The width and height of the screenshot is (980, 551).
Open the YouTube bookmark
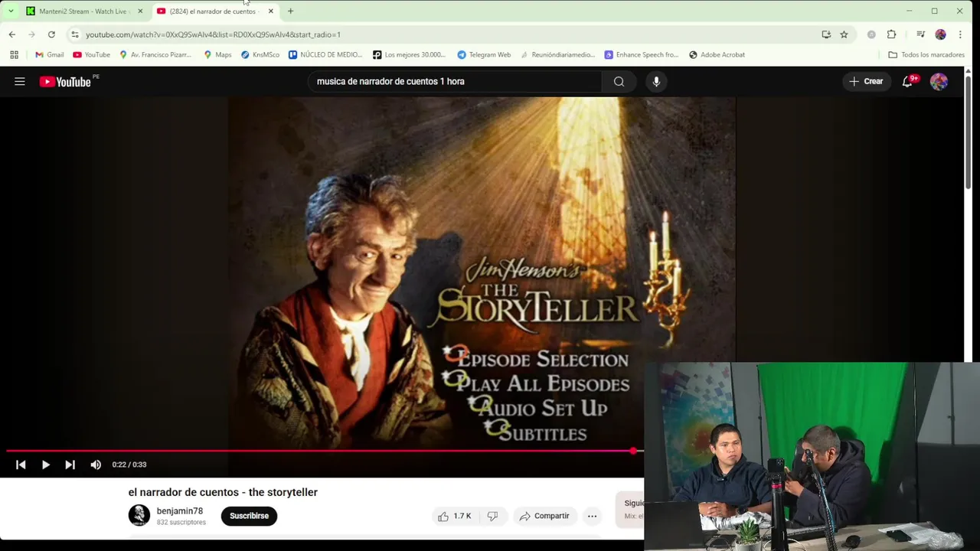(x=91, y=55)
